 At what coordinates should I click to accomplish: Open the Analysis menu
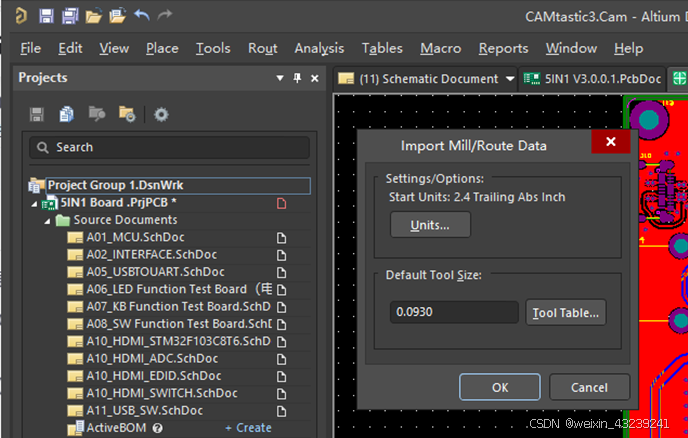[x=319, y=48]
